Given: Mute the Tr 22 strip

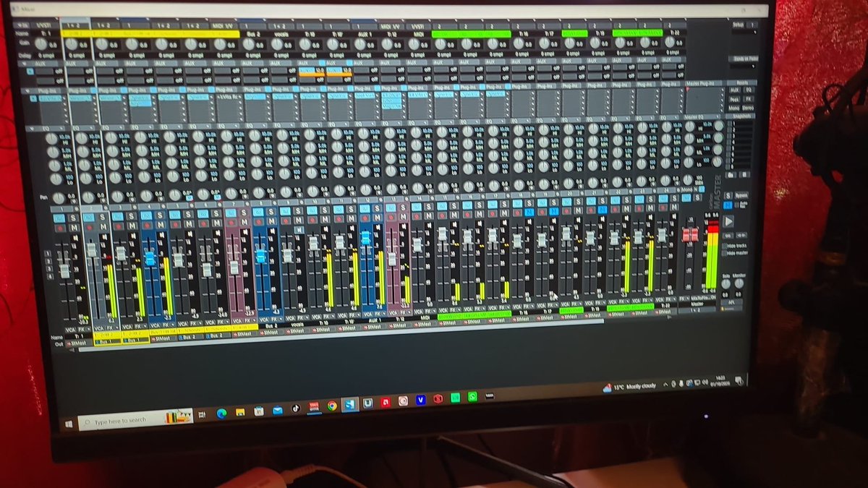Looking at the screenshot, I should (x=676, y=207).
